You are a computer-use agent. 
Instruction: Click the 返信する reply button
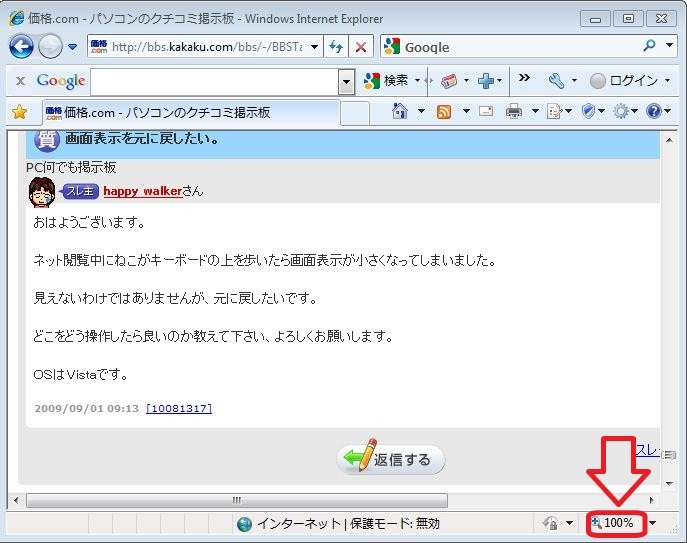click(391, 458)
